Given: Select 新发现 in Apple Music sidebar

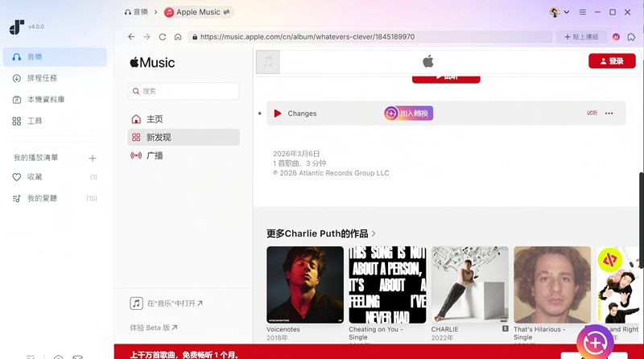Looking at the screenshot, I should click(184, 137).
